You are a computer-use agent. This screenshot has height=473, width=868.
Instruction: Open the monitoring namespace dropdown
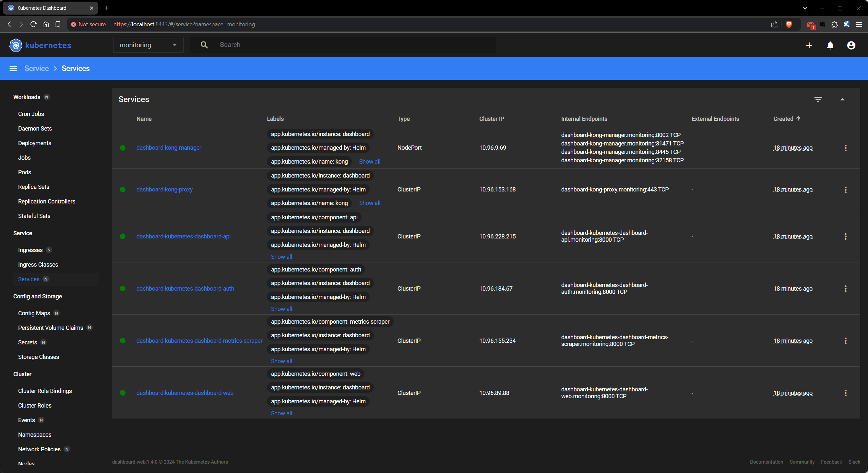[148, 45]
